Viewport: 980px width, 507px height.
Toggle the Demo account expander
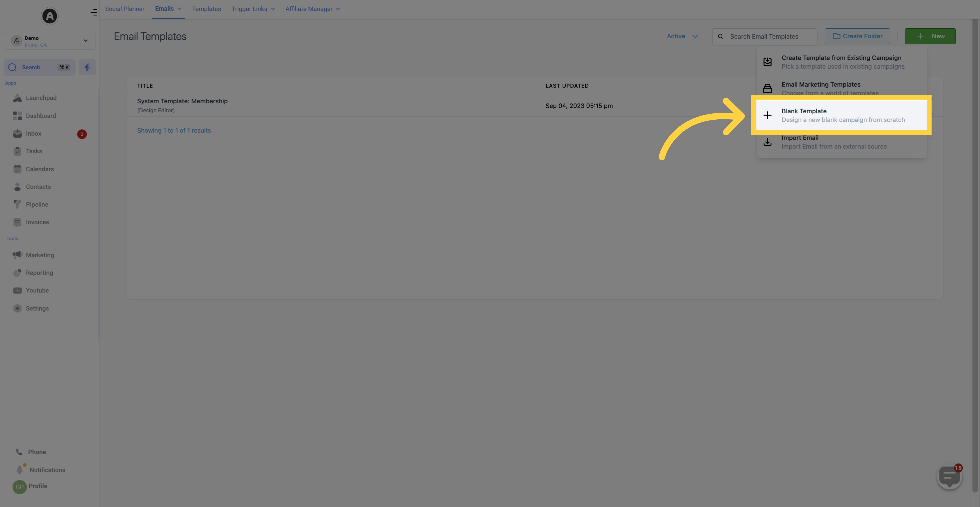(x=85, y=41)
